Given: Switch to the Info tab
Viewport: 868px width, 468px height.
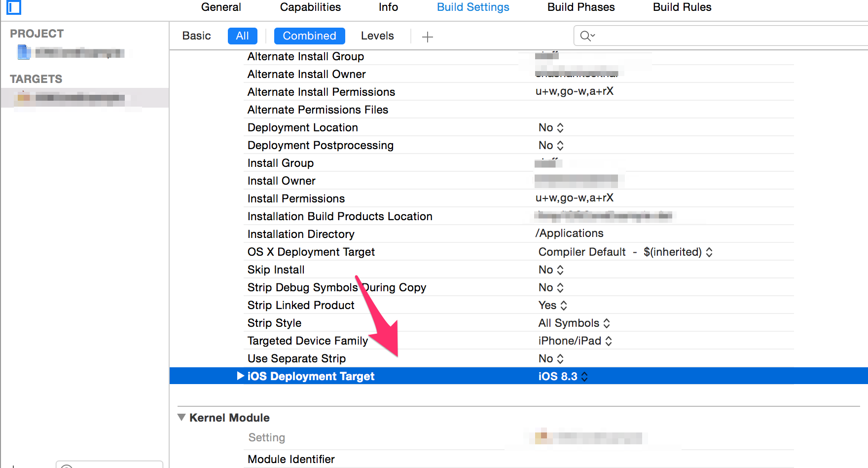Looking at the screenshot, I should [x=388, y=7].
